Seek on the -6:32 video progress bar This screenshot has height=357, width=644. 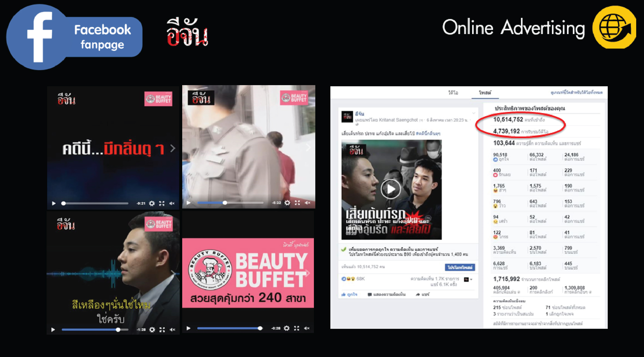coord(230,203)
